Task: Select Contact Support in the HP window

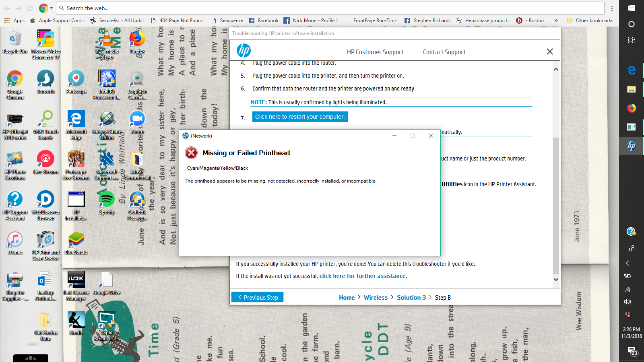Action: (444, 52)
